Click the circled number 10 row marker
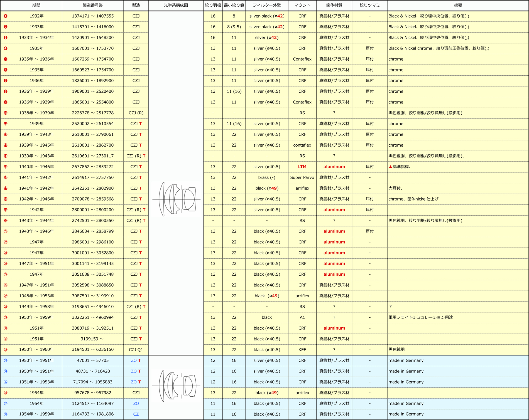 pos(6,113)
